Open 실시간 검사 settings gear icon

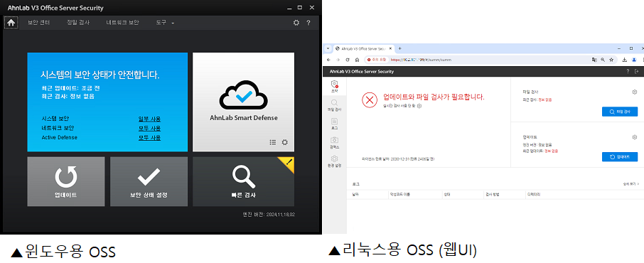click(419, 106)
